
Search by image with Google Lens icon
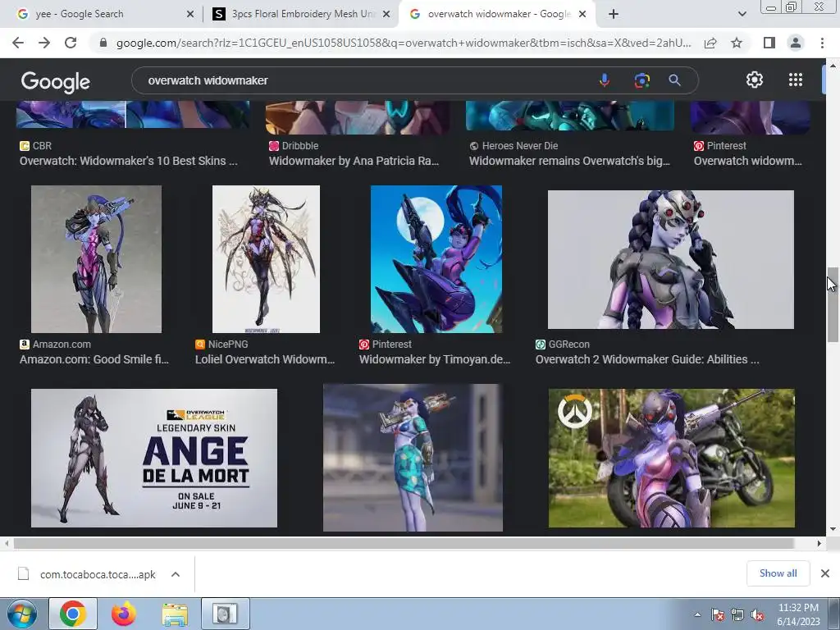click(641, 80)
